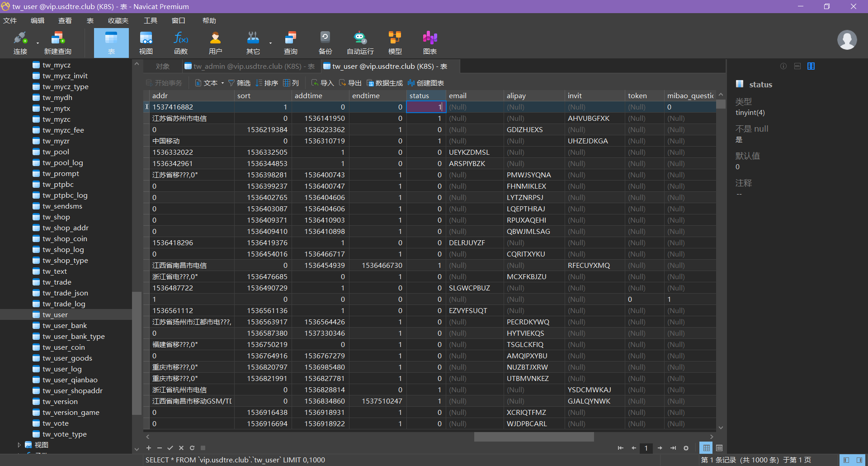Image resolution: width=868 pixels, height=466 pixels.
Task: Click the 其它 (Others) toolbar icon
Action: click(253, 43)
